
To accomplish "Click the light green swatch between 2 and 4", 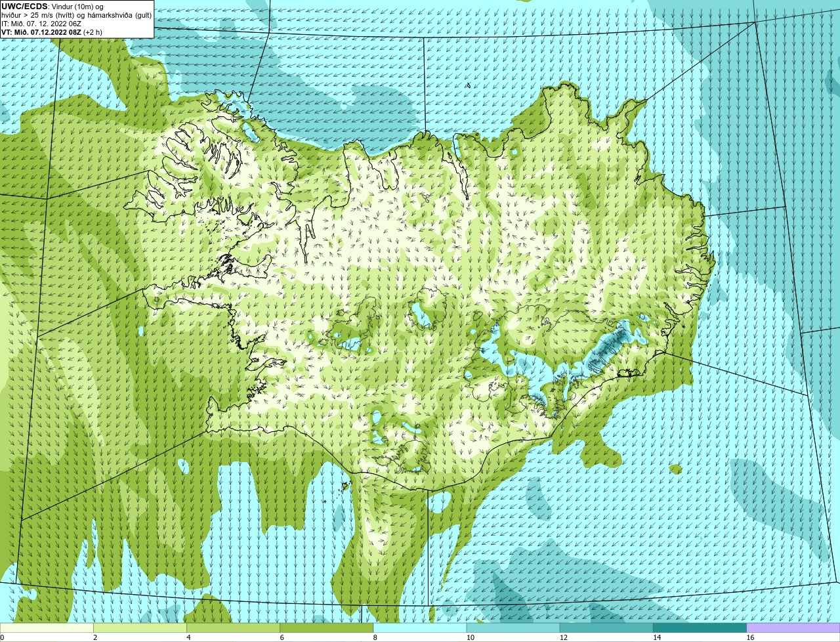I will (140, 628).
